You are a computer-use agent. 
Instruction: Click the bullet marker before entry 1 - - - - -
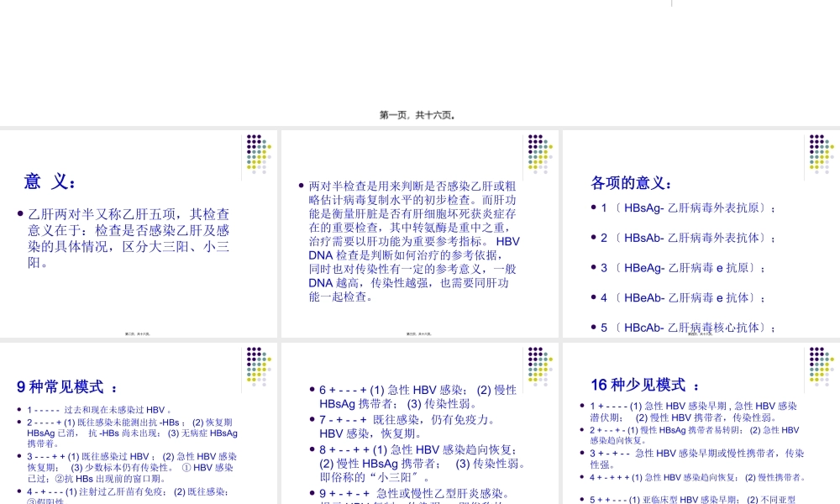coord(18,410)
